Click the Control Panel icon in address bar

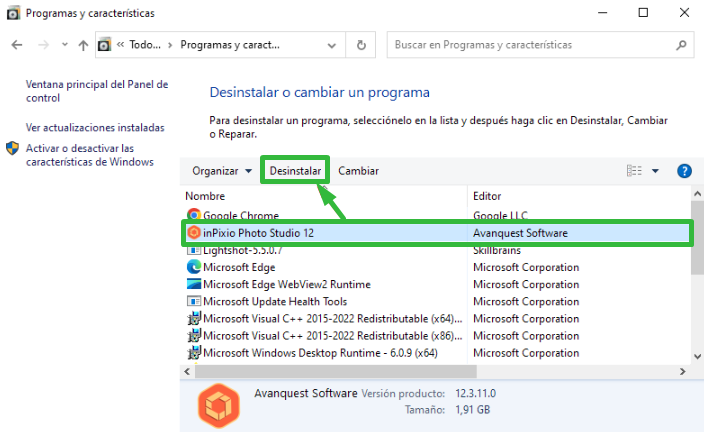(x=104, y=44)
